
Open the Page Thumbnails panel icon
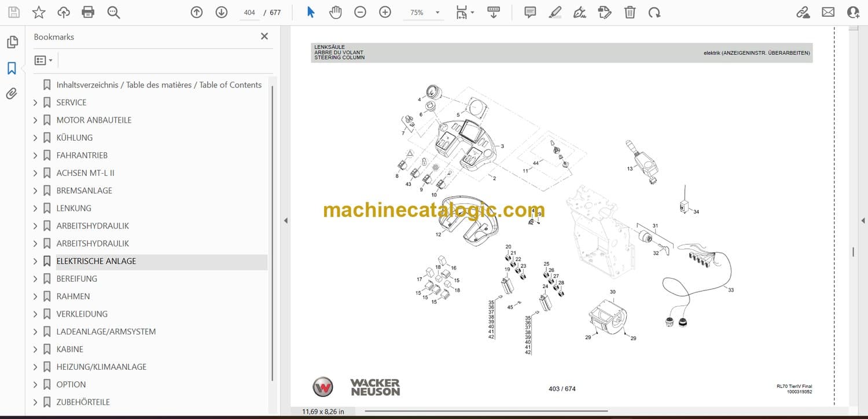pyautogui.click(x=12, y=42)
